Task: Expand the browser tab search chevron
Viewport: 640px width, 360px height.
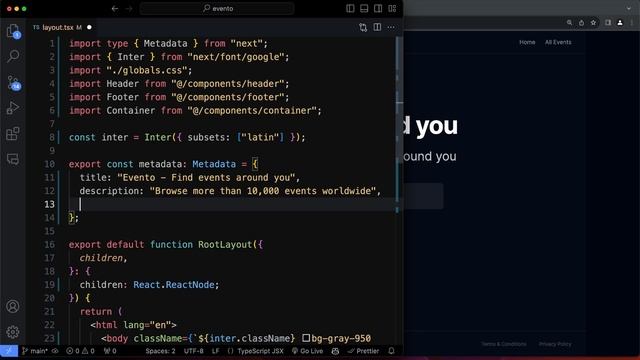Action: click(x=629, y=8)
